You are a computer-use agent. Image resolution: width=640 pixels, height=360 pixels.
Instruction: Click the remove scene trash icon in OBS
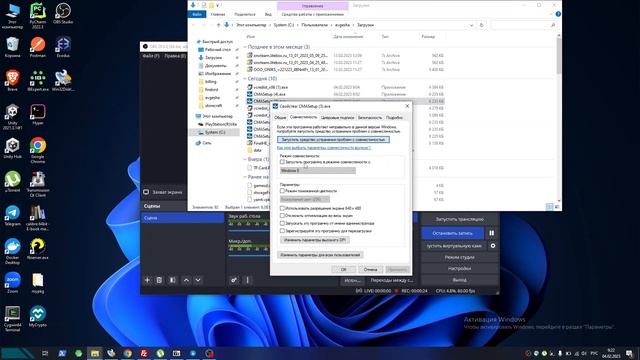159,280
